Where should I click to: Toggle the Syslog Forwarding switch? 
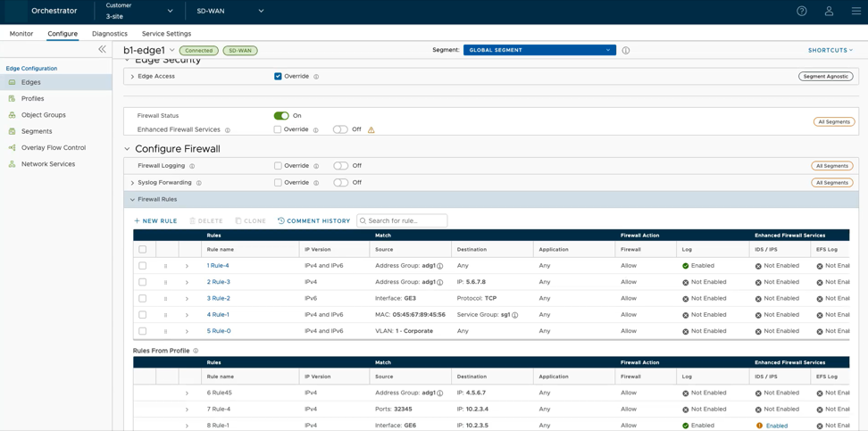coord(340,183)
